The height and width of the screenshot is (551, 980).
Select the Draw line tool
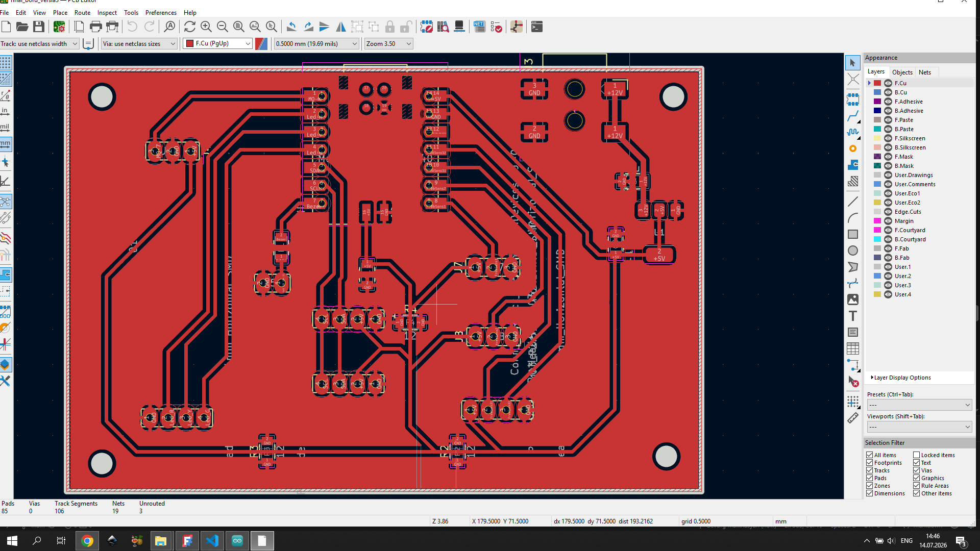[x=853, y=202]
